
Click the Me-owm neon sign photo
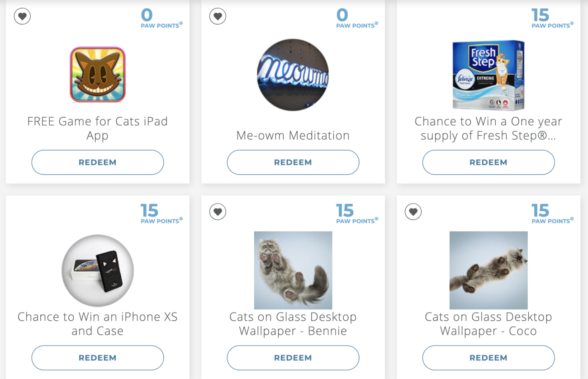[x=293, y=74]
